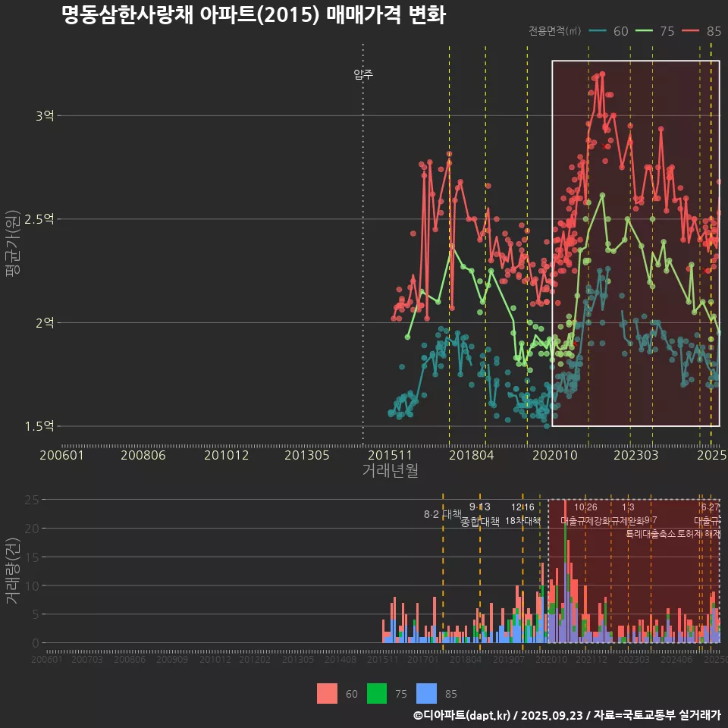
Task: Select the 85 red line legend entry
Action: click(701, 31)
